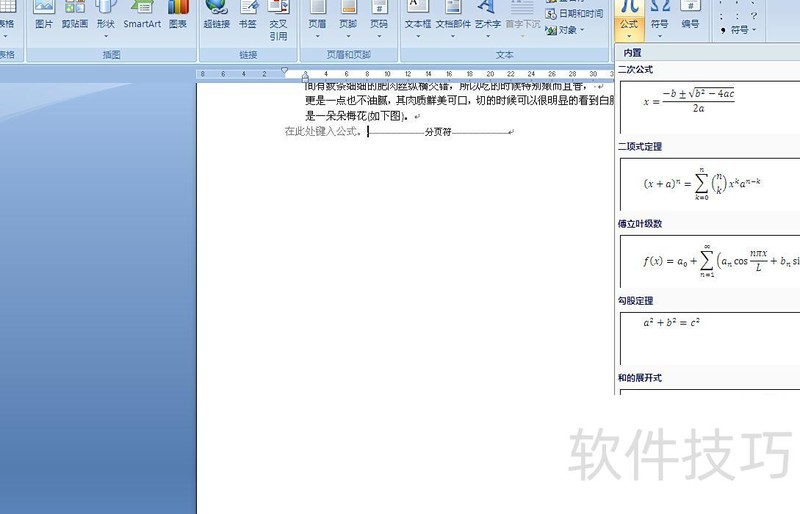Click the 页眉和页脚 group label
Image resolution: width=800 pixels, height=514 pixels.
(x=348, y=55)
